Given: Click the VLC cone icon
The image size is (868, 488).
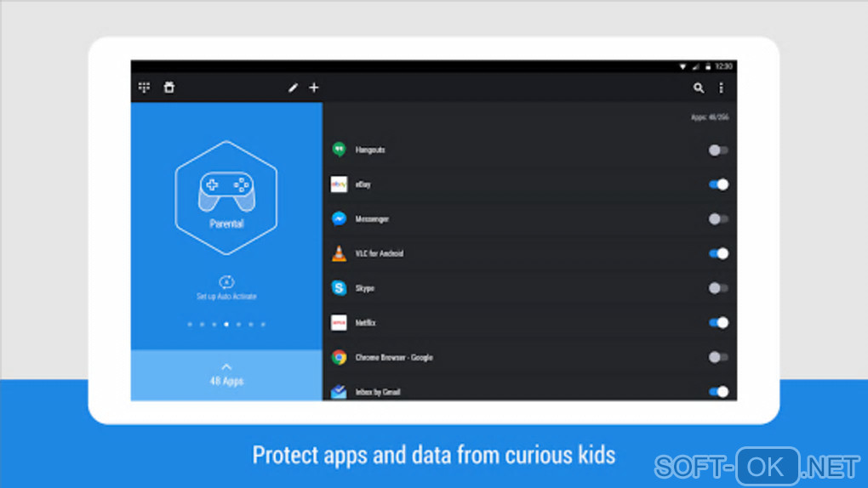Looking at the screenshot, I should pyautogui.click(x=339, y=253).
